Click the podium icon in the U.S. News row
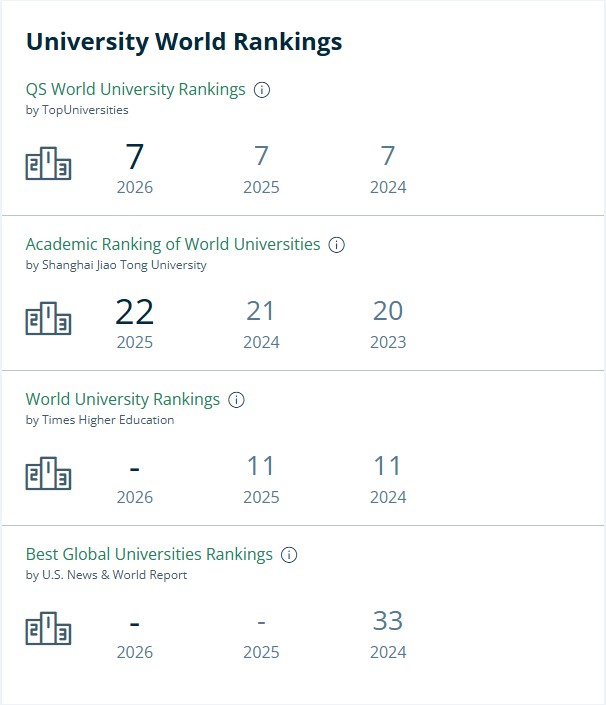This screenshot has width=606, height=705. click(x=49, y=629)
